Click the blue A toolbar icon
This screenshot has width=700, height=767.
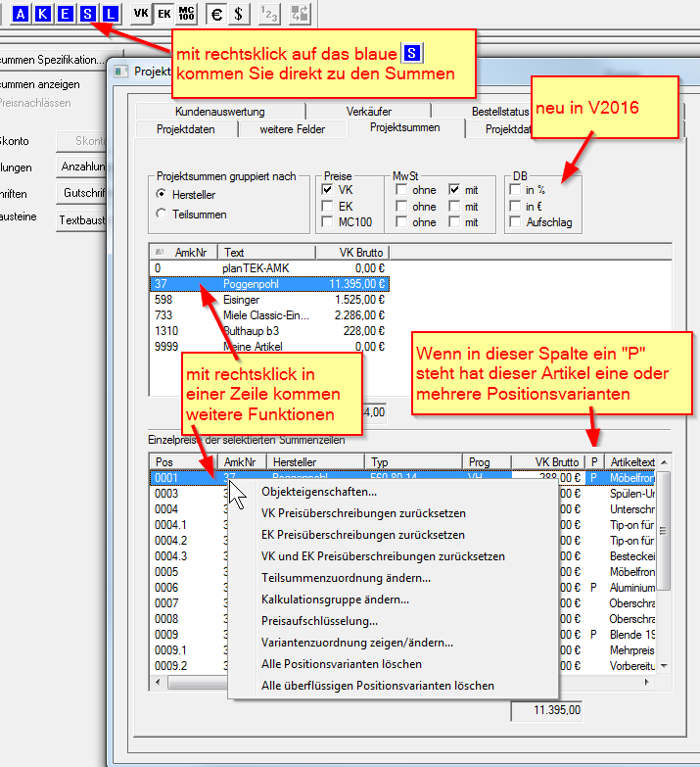[20, 14]
